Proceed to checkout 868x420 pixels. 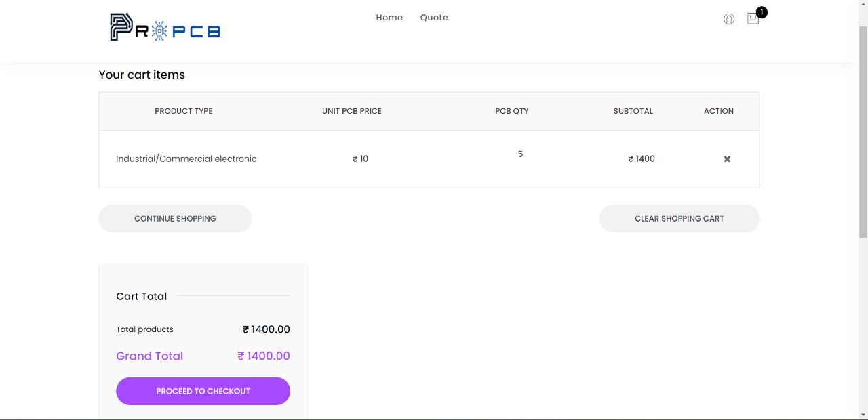point(203,391)
